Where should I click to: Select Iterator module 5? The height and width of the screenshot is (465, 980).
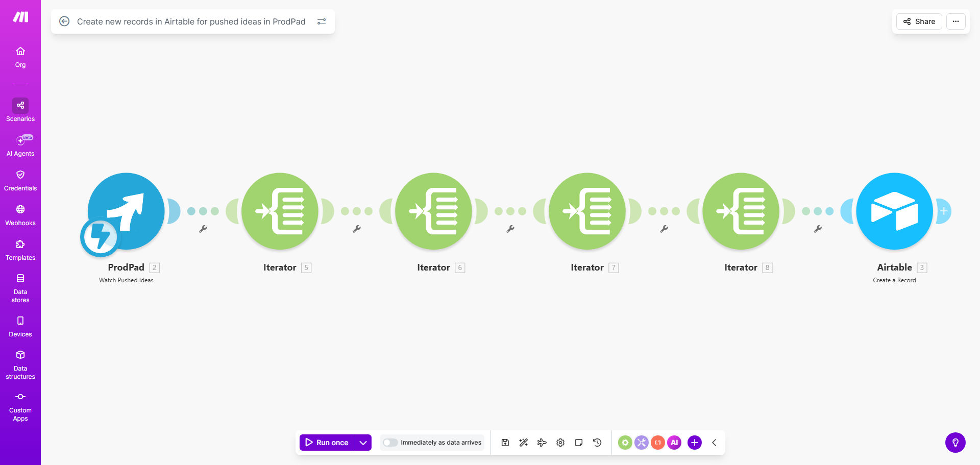coord(280,211)
